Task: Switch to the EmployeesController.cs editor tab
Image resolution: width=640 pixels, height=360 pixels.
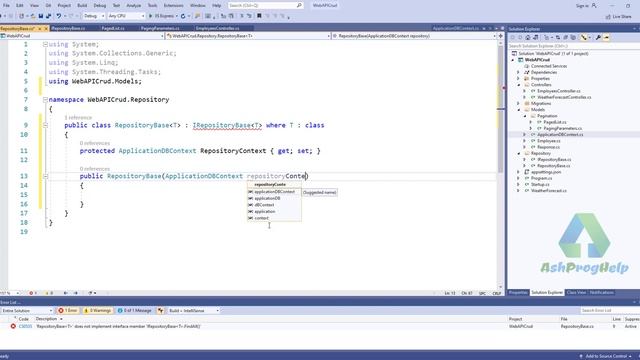Action: 218,28
